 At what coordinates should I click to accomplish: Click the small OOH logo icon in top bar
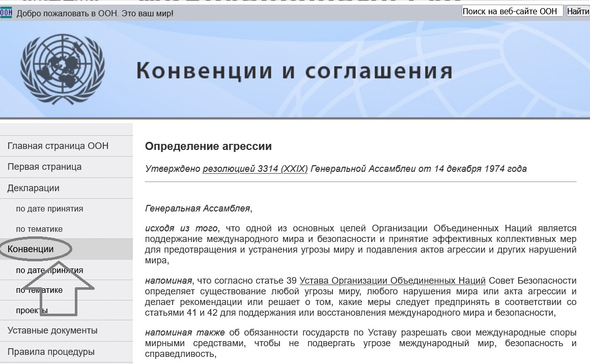[6, 13]
